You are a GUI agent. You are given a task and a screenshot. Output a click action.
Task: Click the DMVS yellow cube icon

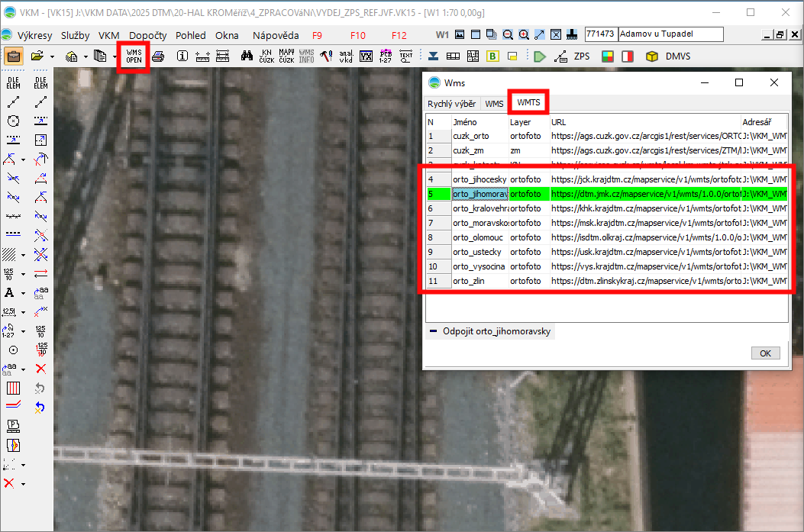(651, 56)
